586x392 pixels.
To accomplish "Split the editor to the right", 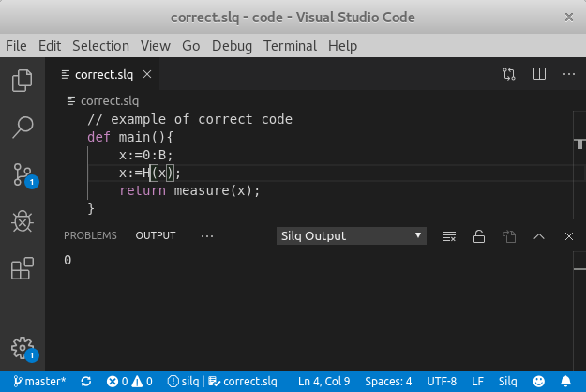I will click(539, 74).
